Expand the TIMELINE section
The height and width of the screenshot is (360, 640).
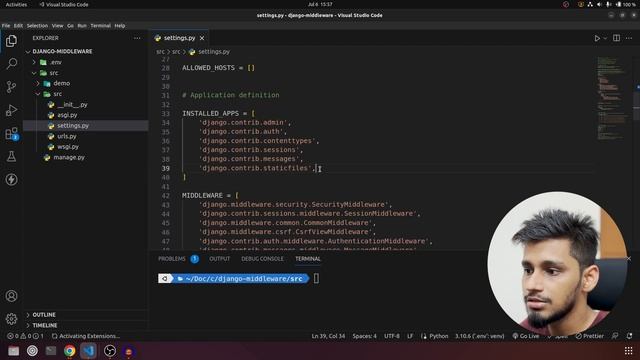[x=44, y=325]
